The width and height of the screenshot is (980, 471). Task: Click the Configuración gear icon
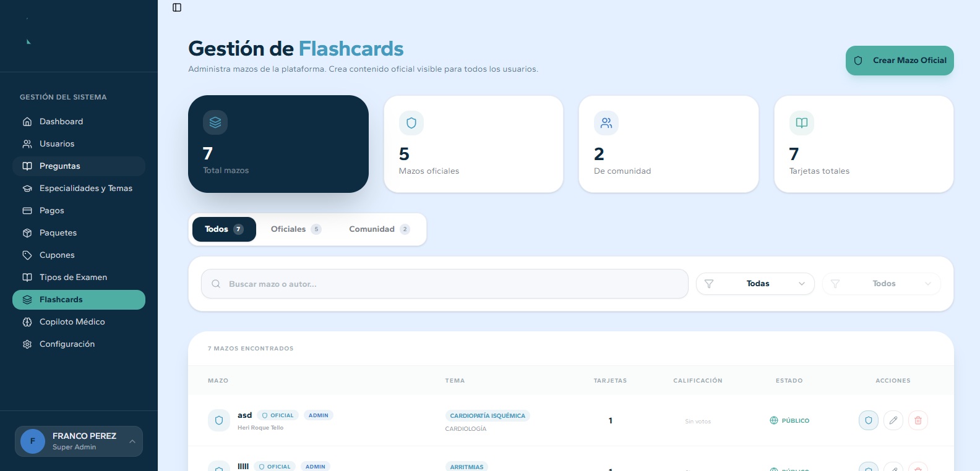click(27, 344)
